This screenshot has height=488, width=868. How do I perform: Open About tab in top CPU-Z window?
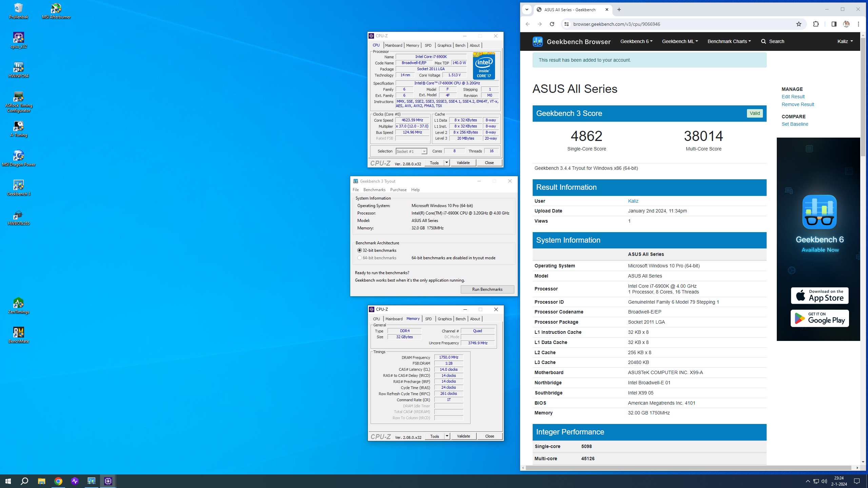click(x=475, y=45)
